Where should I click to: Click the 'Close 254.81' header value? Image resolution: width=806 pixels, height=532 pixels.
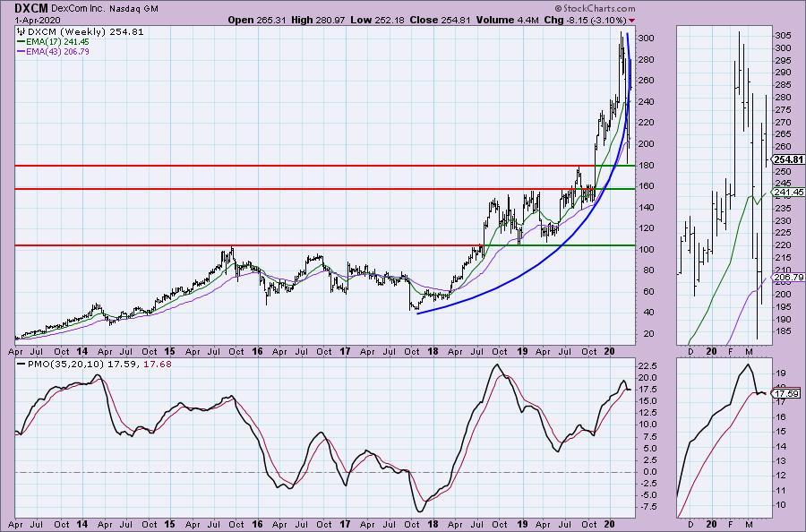point(440,20)
